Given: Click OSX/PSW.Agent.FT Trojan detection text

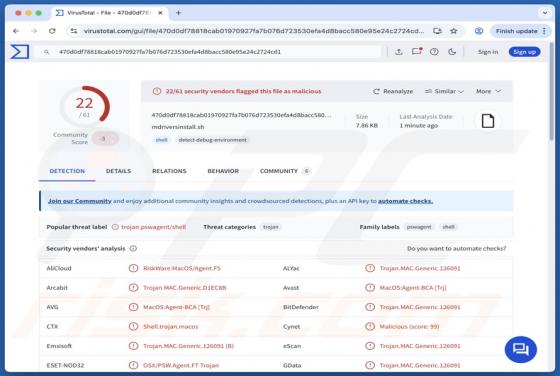Looking at the screenshot, I should pyautogui.click(x=181, y=365).
